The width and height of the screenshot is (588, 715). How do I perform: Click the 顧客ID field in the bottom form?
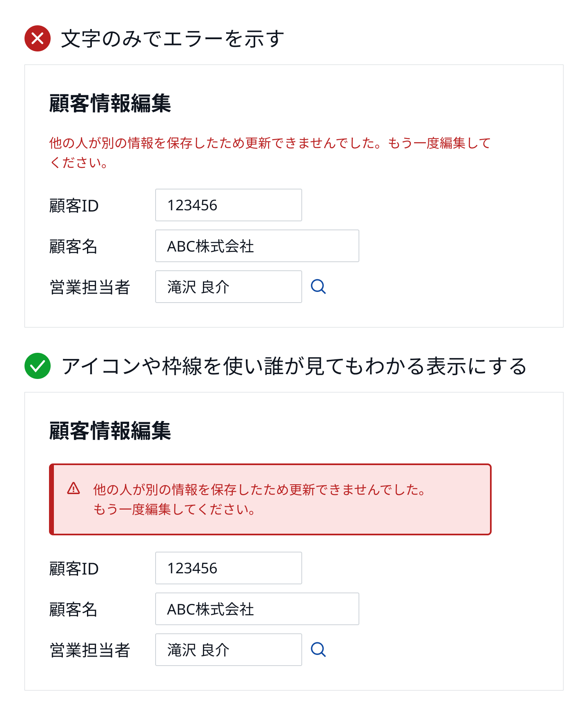coord(228,568)
